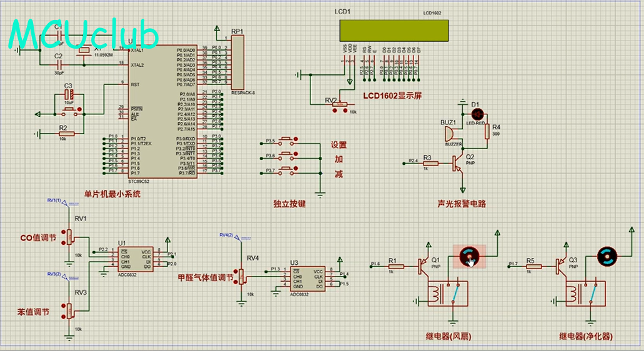This screenshot has height=351, width=644.
Task: Click the red LED D1
Action: (478, 114)
